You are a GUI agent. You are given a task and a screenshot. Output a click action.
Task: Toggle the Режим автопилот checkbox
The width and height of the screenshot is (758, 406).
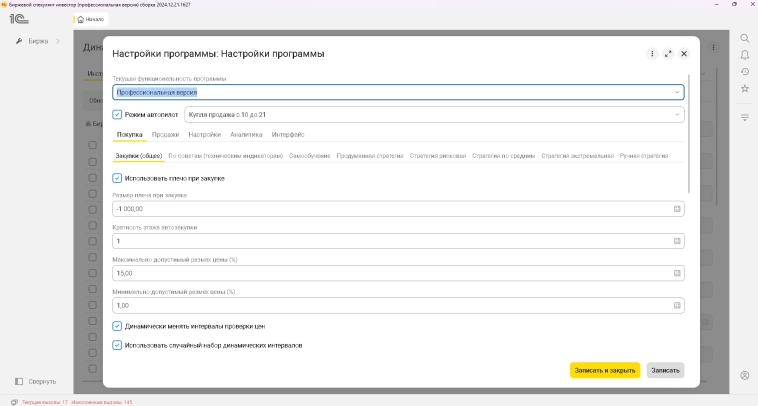(117, 115)
